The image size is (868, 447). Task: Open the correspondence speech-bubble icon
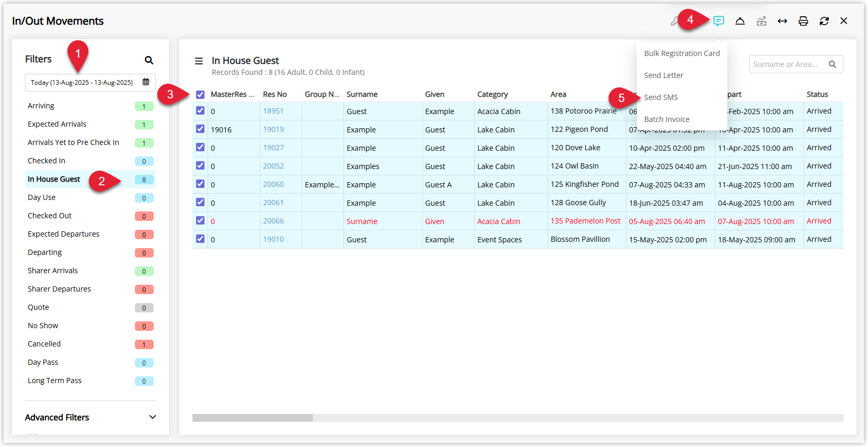click(719, 21)
